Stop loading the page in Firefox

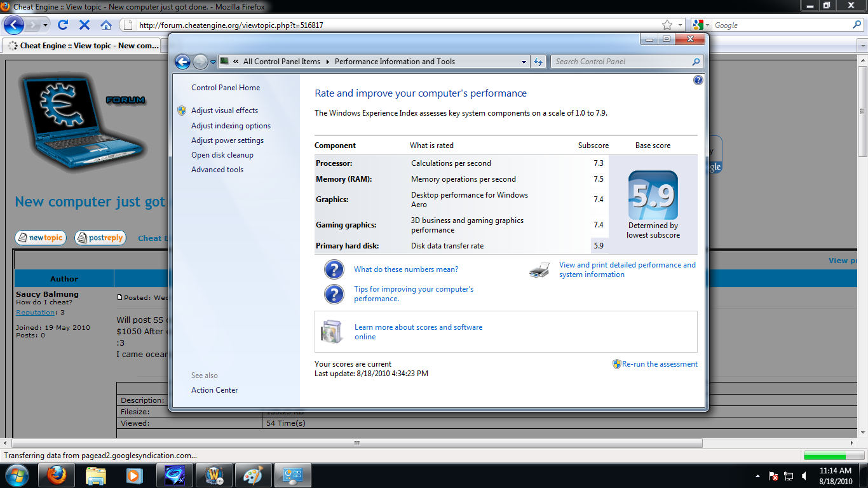[x=85, y=25]
